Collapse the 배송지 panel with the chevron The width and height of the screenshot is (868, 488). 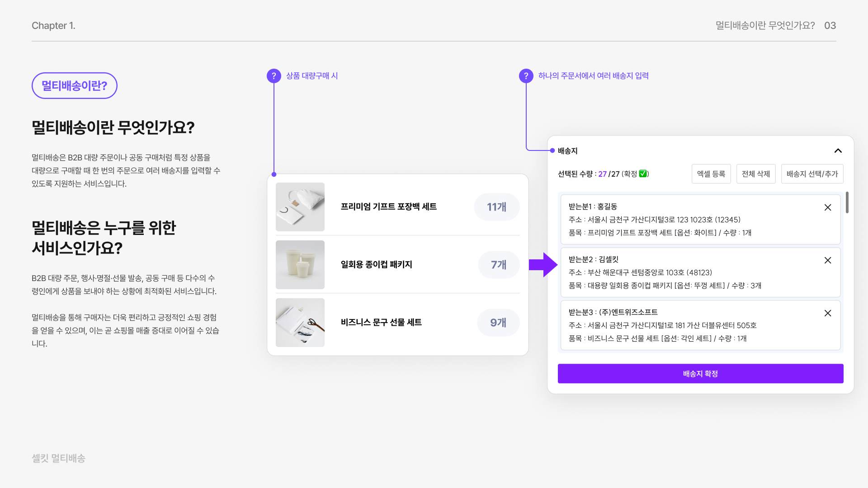tap(838, 151)
